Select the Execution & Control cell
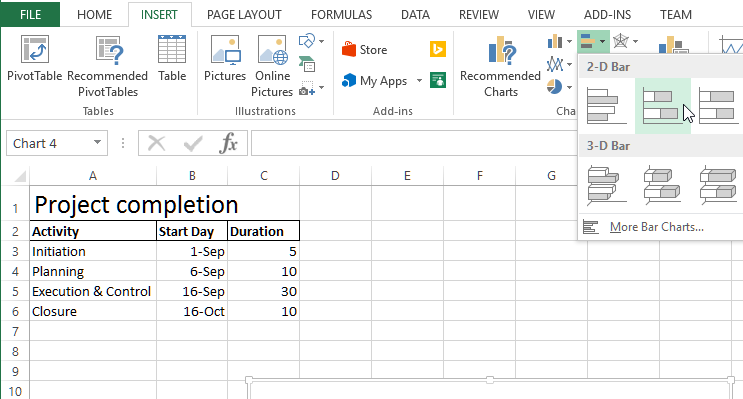The width and height of the screenshot is (743, 399). point(93,291)
